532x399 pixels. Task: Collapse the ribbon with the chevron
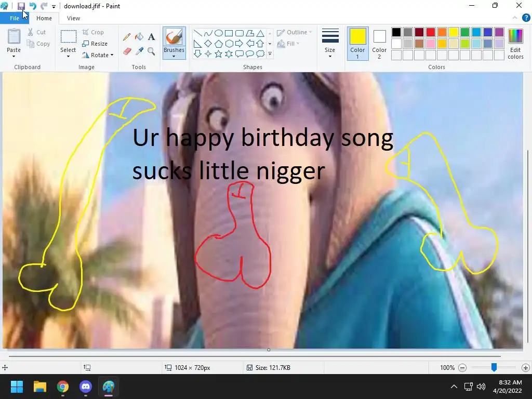tap(515, 18)
